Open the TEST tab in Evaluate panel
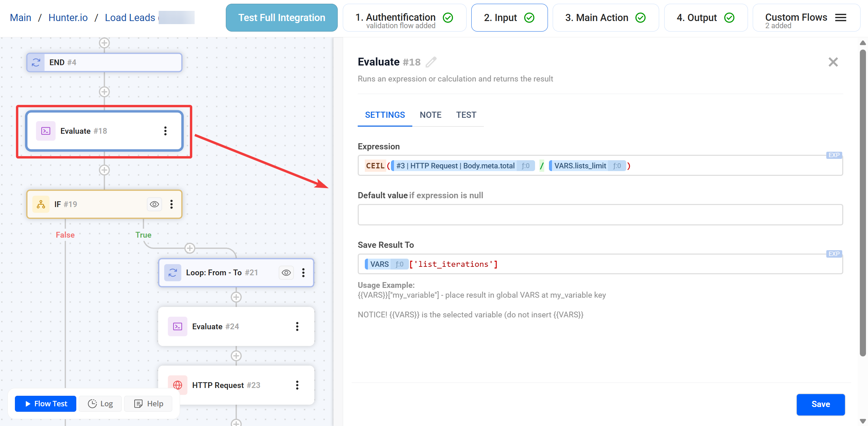 [466, 115]
